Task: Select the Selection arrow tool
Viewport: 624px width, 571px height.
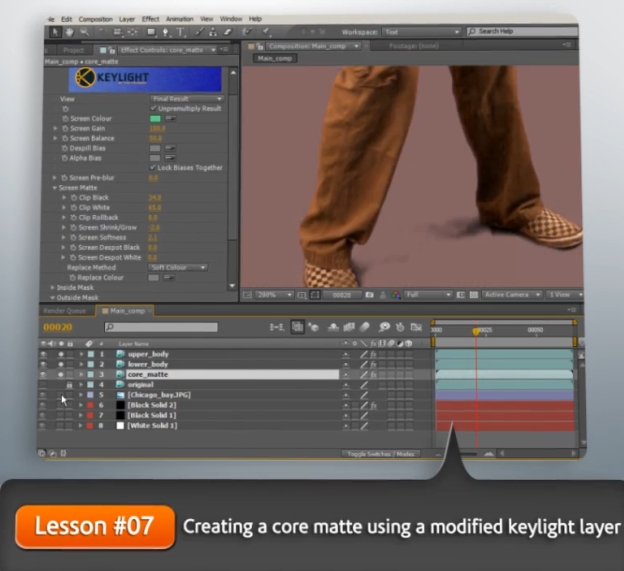Action: coord(55,32)
